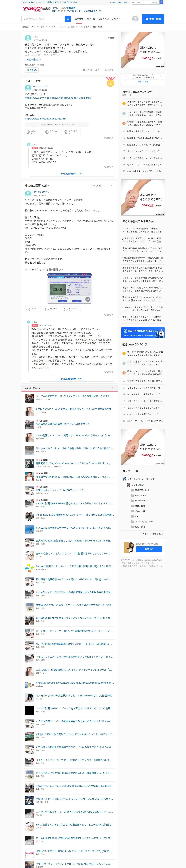Open related question about Xプレミアム
This screenshot has height=868, width=186.
click(75, 409)
